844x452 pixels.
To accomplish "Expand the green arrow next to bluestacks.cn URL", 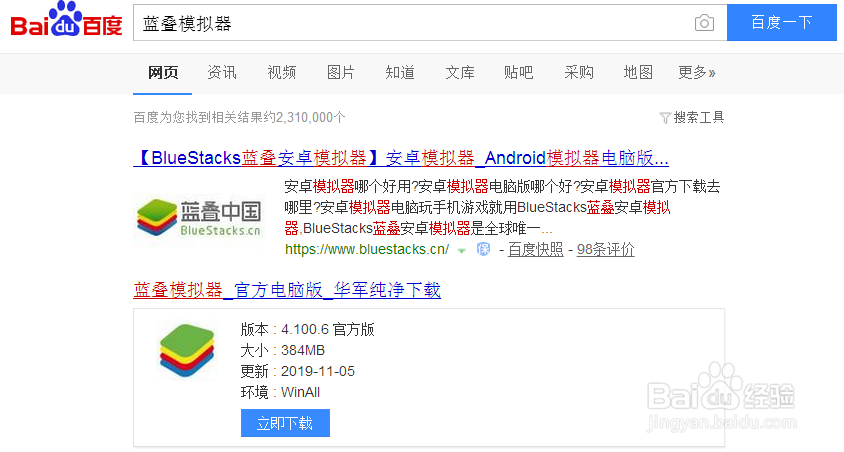I will (x=462, y=250).
